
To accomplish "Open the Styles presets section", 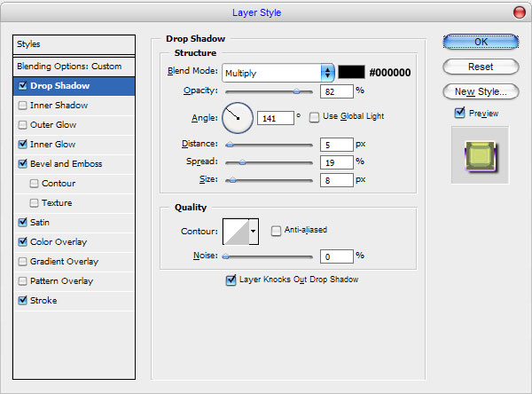I will 74,44.
